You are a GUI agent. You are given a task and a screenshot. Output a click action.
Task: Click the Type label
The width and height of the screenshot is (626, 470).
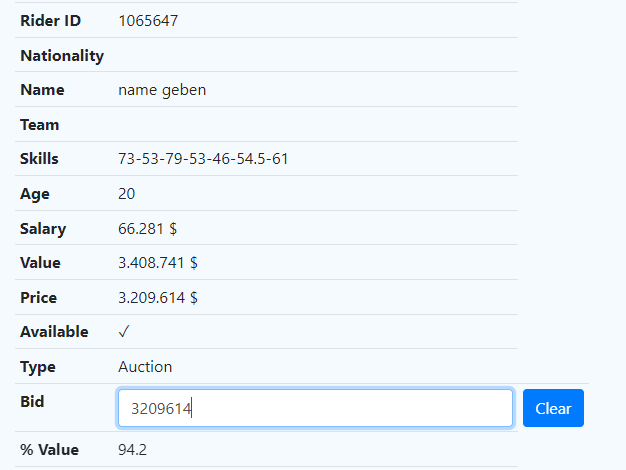39,367
